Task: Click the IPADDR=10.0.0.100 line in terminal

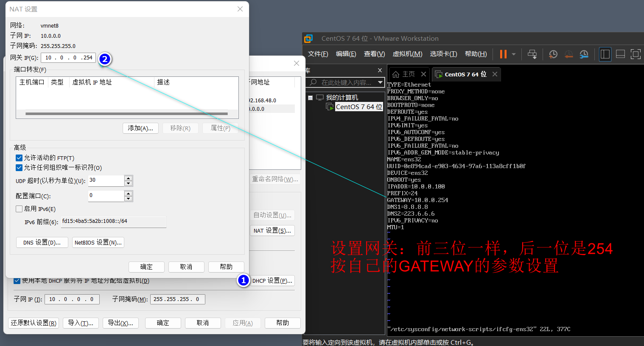Action: pyautogui.click(x=416, y=186)
